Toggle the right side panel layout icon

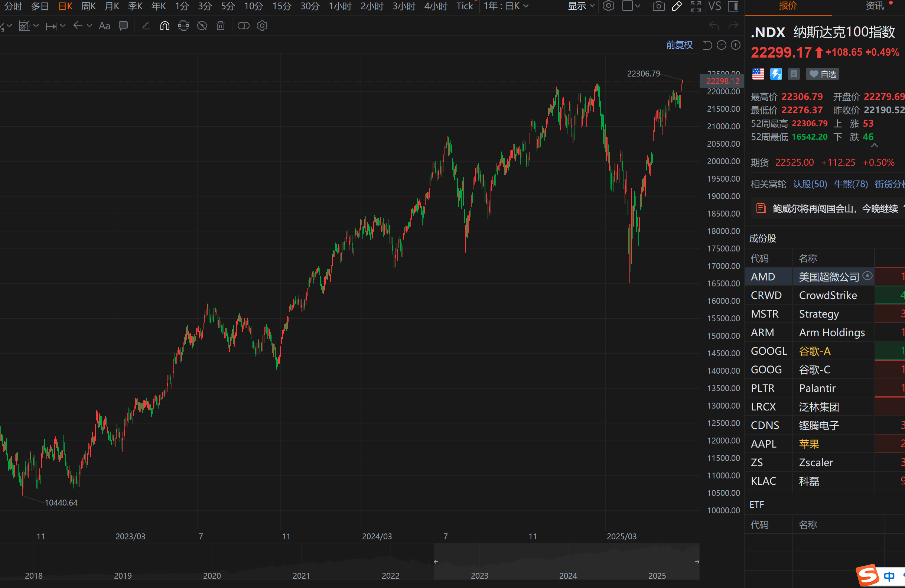[733, 6]
